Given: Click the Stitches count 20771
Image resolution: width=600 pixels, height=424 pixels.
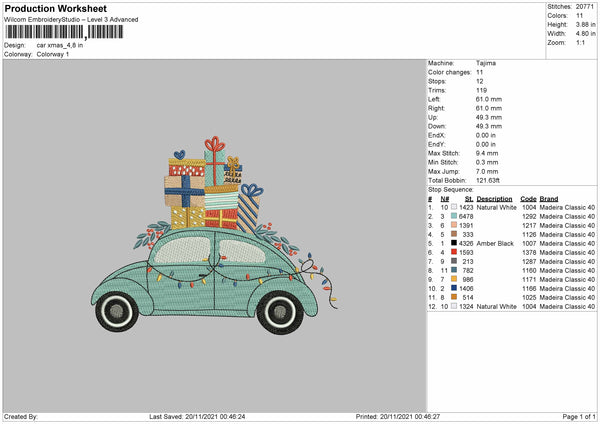Looking at the screenshot, I should click(585, 6).
